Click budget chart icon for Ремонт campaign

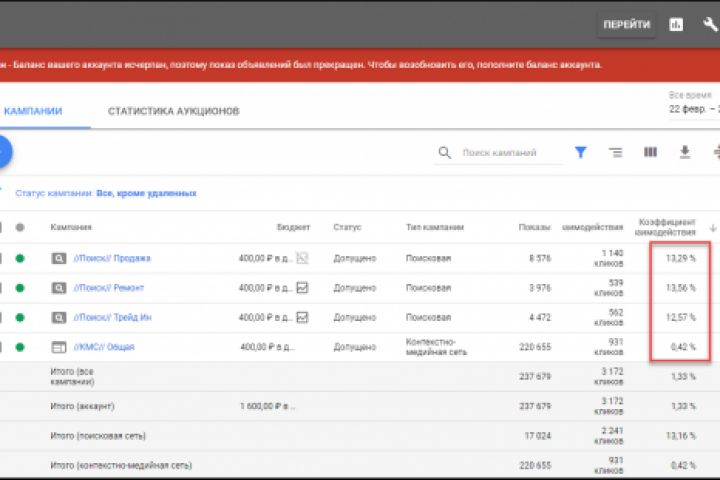click(x=302, y=288)
